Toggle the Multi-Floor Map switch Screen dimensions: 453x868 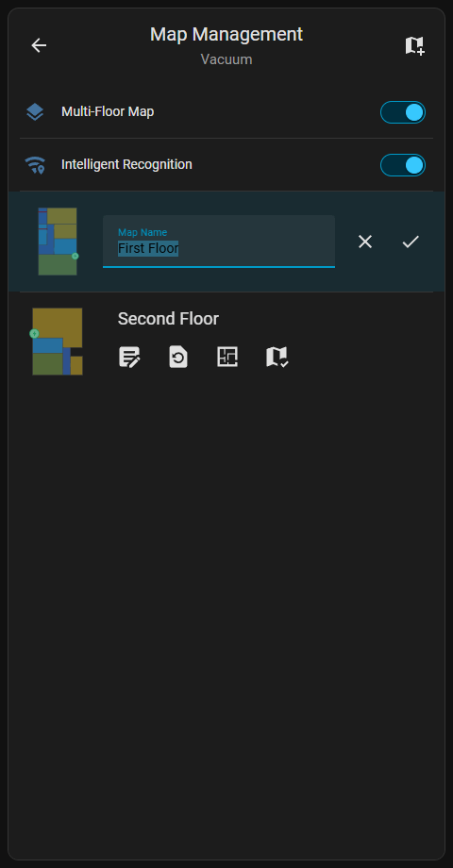tap(403, 112)
